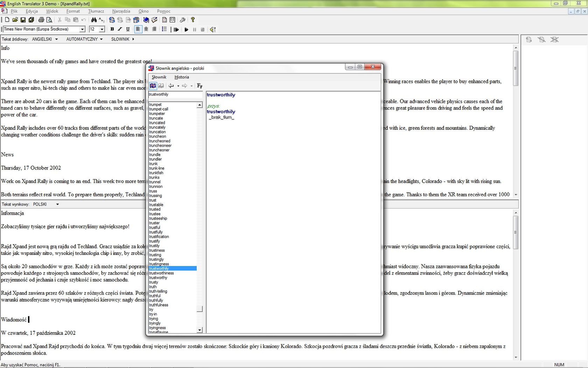The image size is (588, 368).
Task: Open the Pomoc menu
Action: click(163, 11)
